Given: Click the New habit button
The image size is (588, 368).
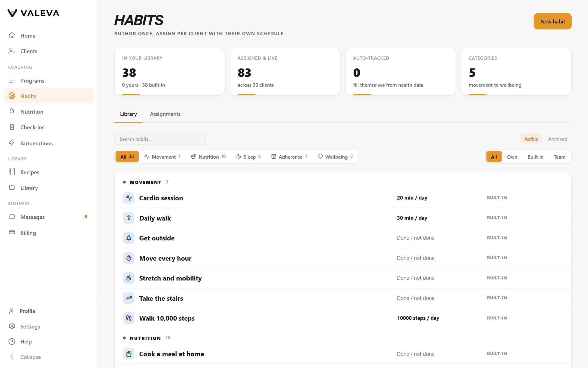Looking at the screenshot, I should pos(553,21).
